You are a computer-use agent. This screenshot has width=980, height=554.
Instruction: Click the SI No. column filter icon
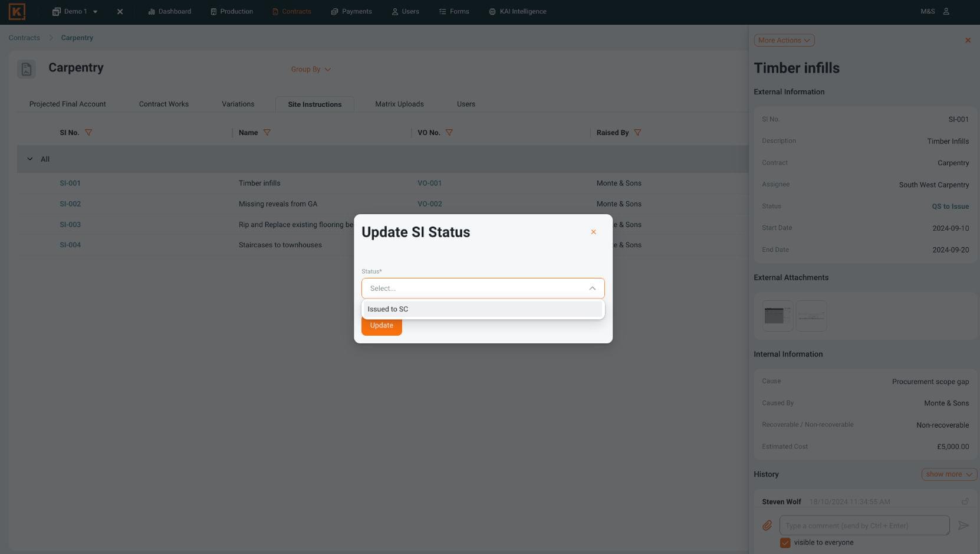[88, 133]
